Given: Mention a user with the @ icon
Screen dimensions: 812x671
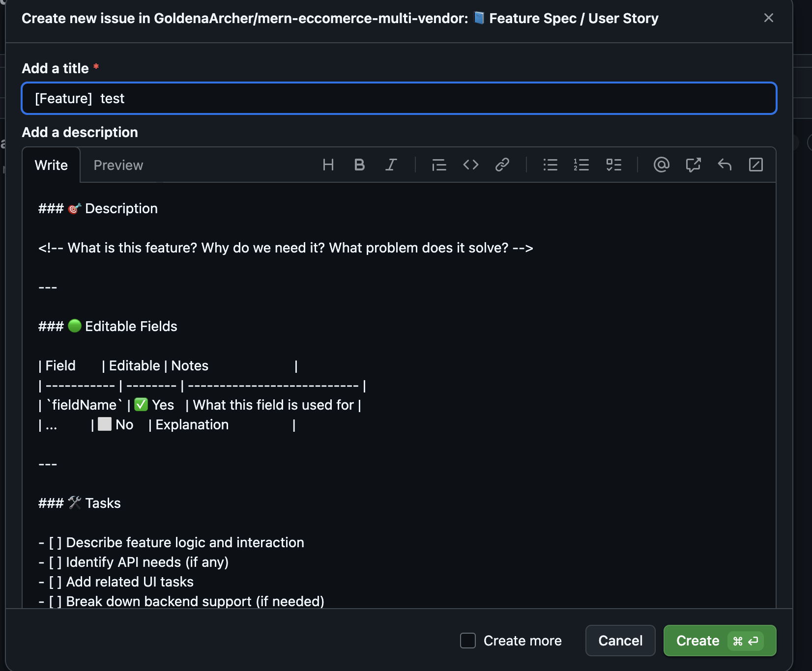Looking at the screenshot, I should pyautogui.click(x=662, y=165).
